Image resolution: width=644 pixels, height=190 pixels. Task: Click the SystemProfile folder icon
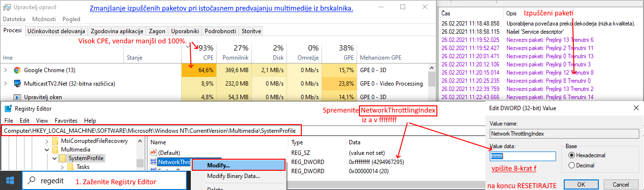pos(62,158)
